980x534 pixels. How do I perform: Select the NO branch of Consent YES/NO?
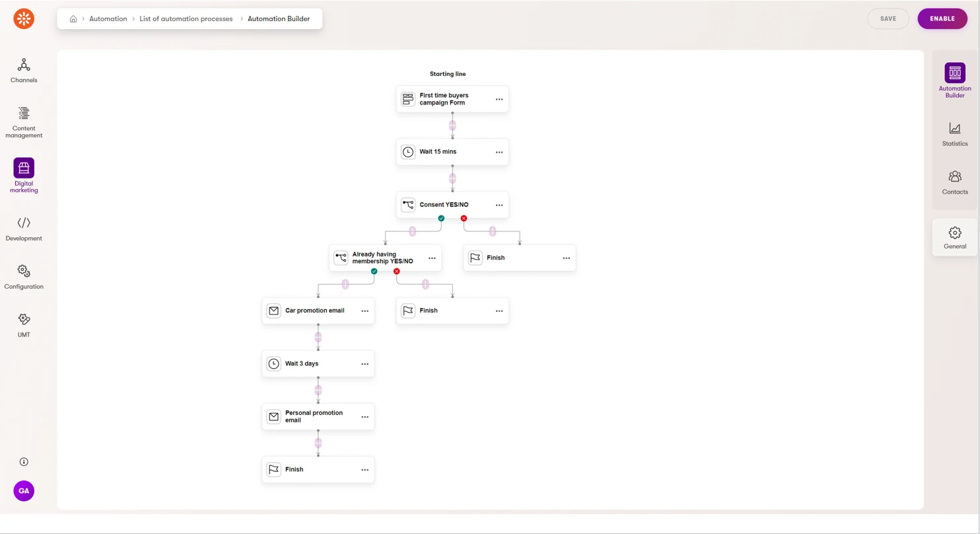coord(464,218)
